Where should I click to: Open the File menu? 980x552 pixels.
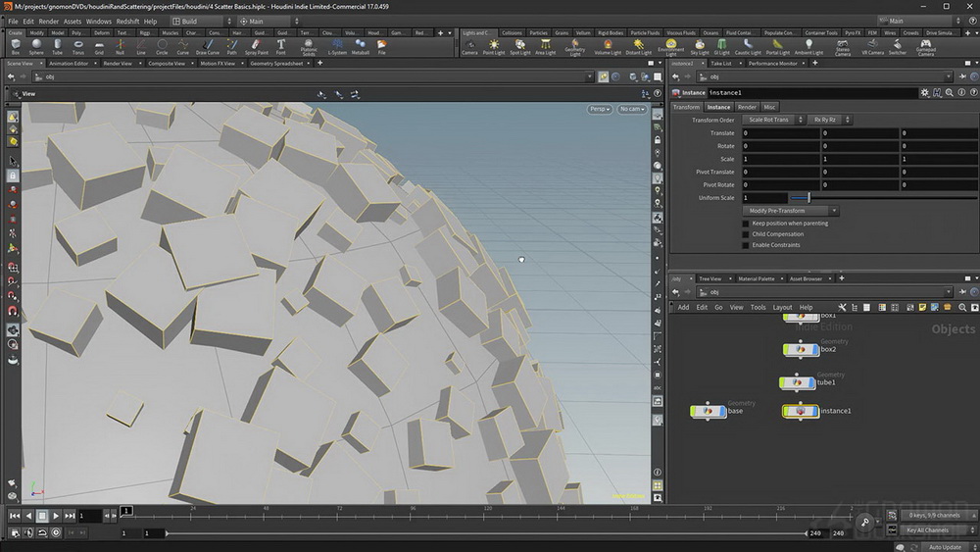pyautogui.click(x=13, y=22)
